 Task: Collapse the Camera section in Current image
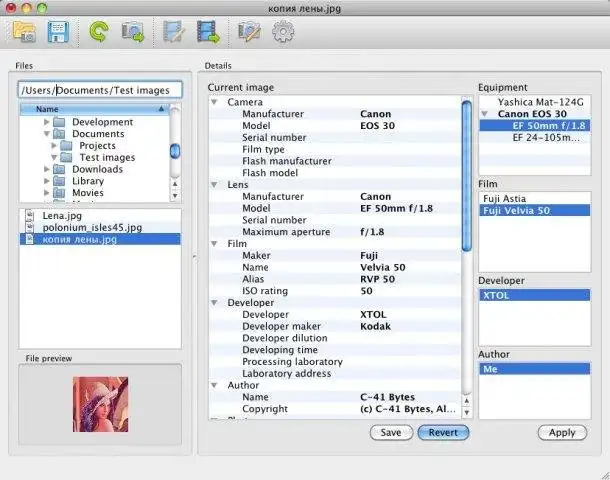[214, 102]
